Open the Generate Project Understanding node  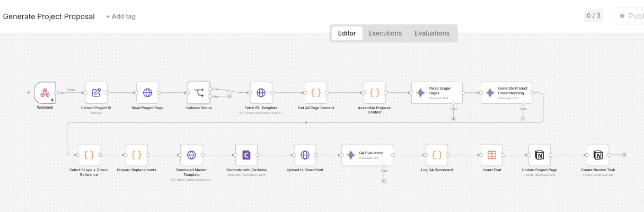[506, 93]
